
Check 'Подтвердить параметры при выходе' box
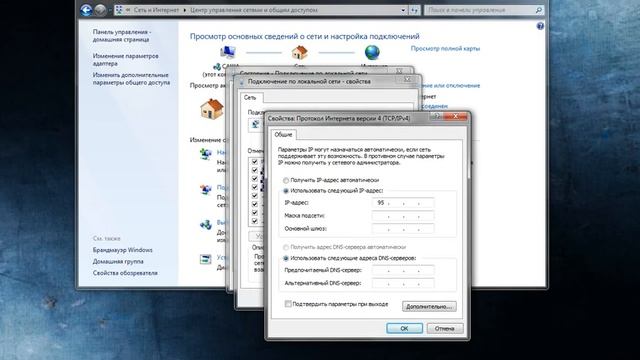click(x=288, y=304)
